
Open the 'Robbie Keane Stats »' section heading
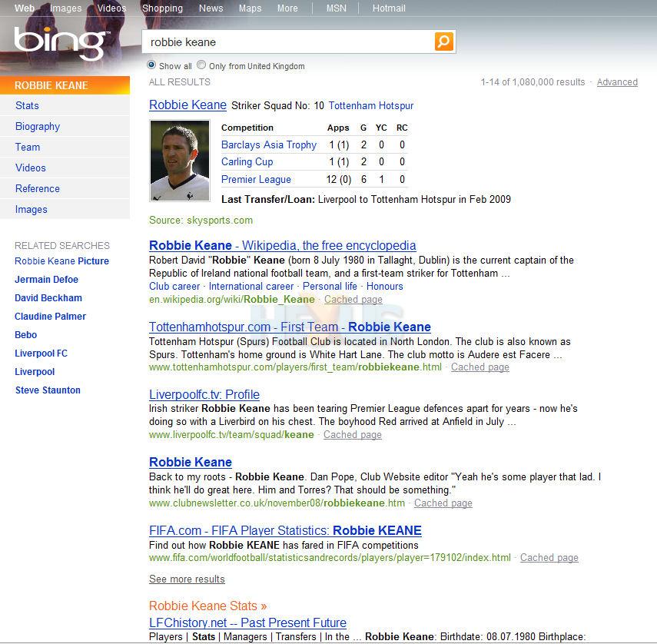207,606
